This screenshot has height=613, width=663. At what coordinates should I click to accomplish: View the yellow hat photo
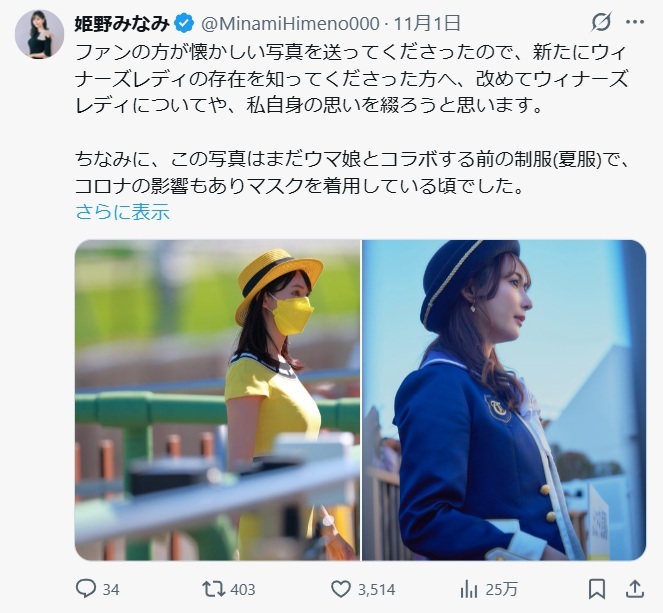click(217, 400)
